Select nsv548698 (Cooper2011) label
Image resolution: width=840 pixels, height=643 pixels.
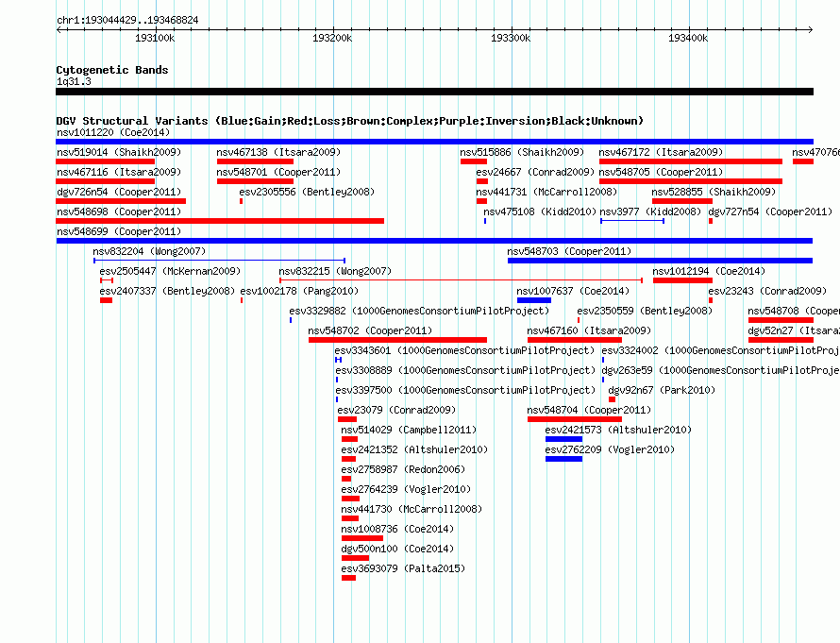tap(119, 212)
